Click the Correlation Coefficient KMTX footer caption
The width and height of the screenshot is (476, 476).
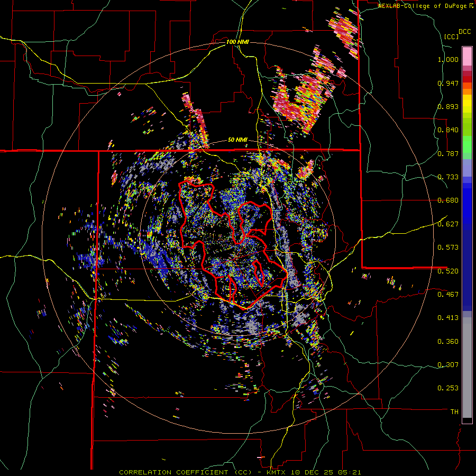[240, 472]
